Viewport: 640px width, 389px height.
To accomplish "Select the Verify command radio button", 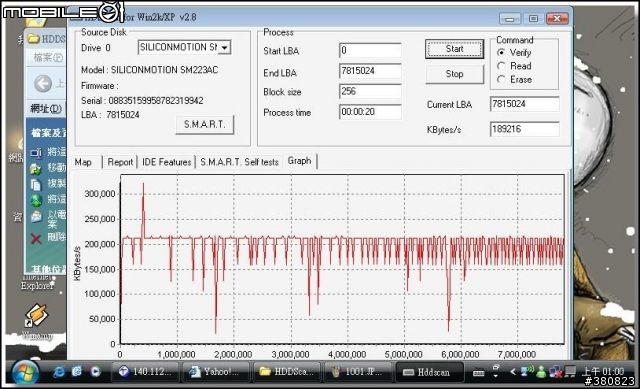I will coord(501,53).
